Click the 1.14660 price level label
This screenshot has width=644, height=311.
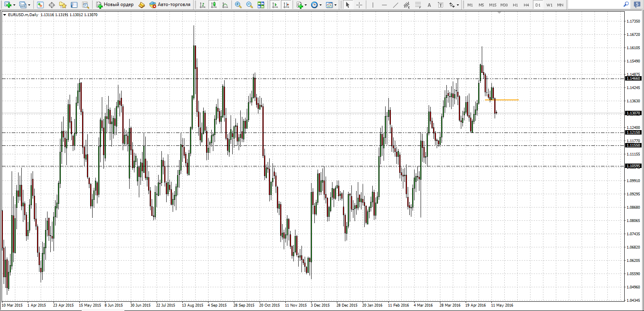633,79
